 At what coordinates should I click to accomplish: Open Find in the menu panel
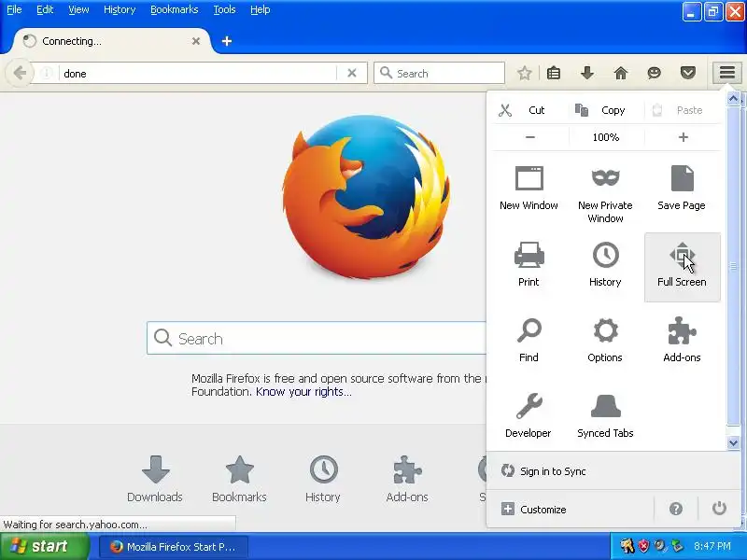click(x=529, y=341)
